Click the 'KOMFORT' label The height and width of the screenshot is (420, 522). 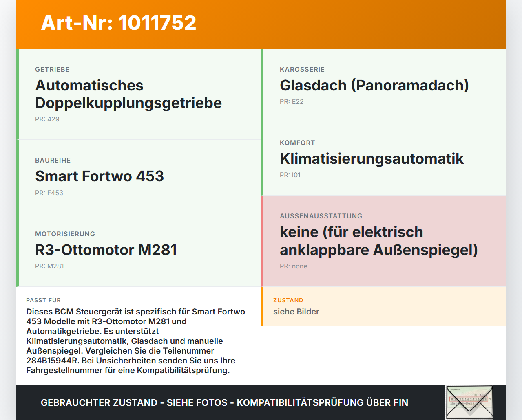[x=297, y=143]
